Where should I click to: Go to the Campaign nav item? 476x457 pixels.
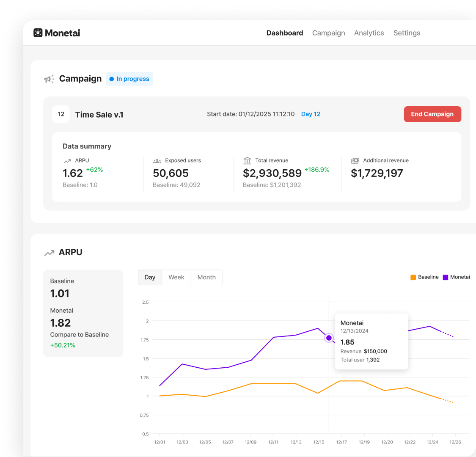[x=328, y=33]
